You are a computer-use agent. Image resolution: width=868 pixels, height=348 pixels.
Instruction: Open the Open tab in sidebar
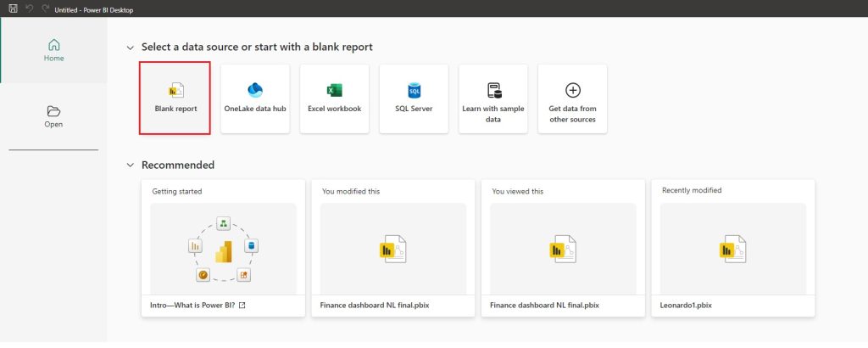tap(53, 117)
